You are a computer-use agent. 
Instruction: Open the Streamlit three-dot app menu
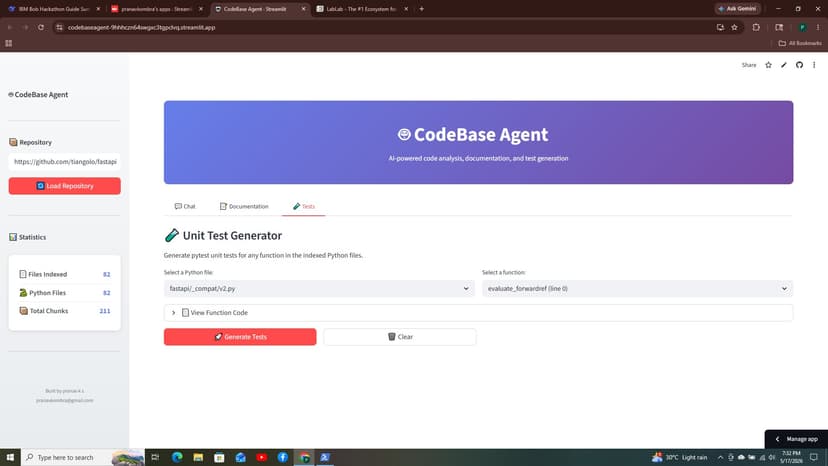point(814,65)
